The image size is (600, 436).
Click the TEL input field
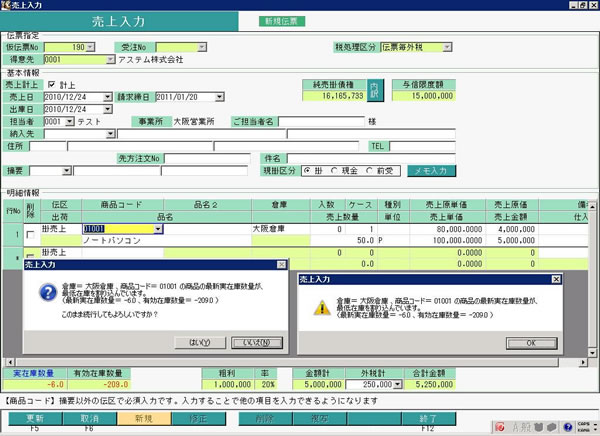422,146
